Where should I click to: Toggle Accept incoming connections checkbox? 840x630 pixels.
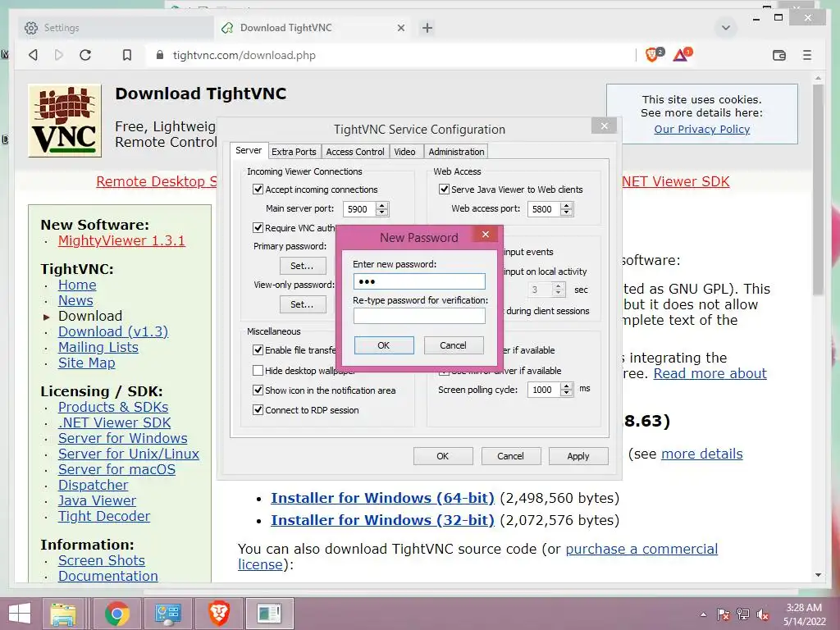(x=258, y=189)
